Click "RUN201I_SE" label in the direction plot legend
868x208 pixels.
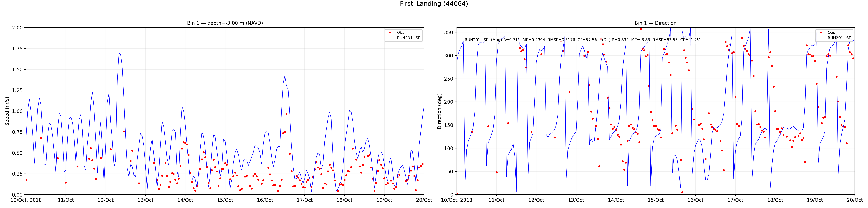pyautogui.click(x=839, y=38)
